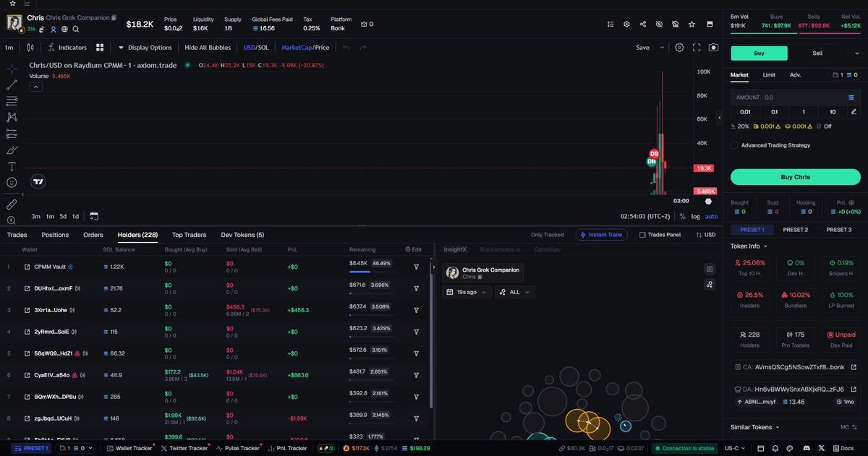Add token to favorites with star icon
Image resolution: width=868 pixels, height=456 pixels.
point(692,24)
